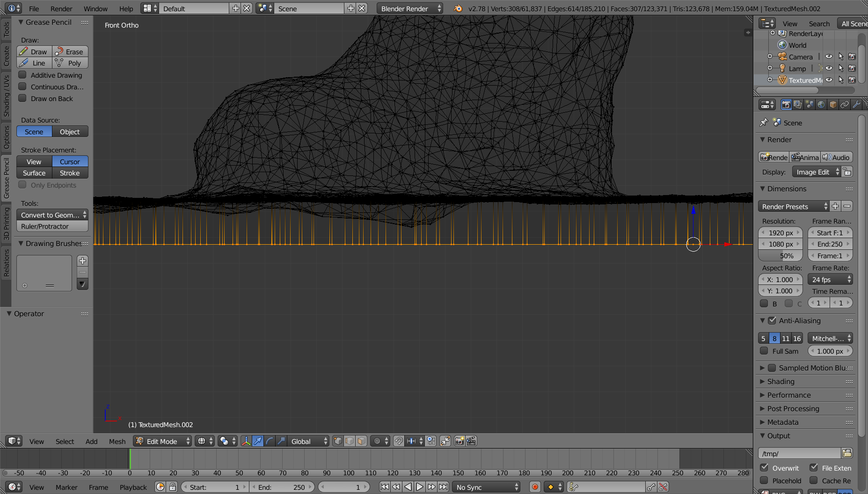Screen dimensions: 868x494
Task: Switch to edge select mode
Action: 350,441
